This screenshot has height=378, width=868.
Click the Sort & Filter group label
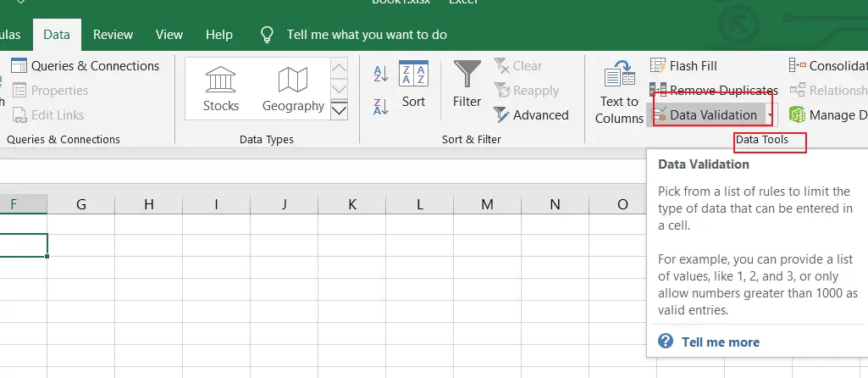click(471, 140)
